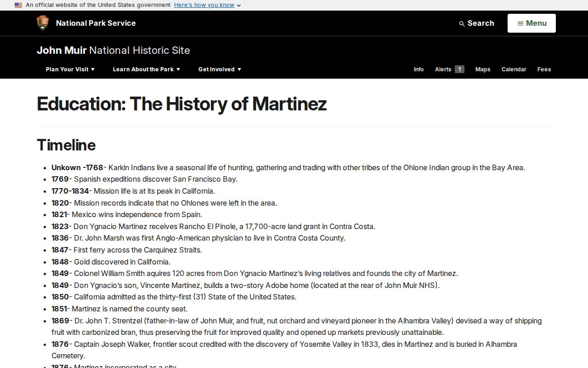Click the Timeline heading
588x368 pixels.
(66, 145)
